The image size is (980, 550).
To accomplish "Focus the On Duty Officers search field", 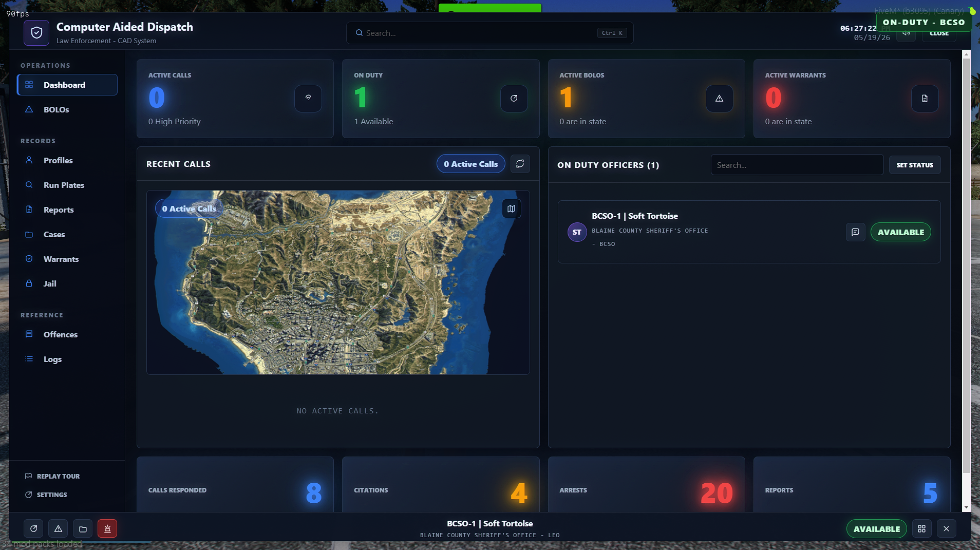I will pyautogui.click(x=797, y=165).
